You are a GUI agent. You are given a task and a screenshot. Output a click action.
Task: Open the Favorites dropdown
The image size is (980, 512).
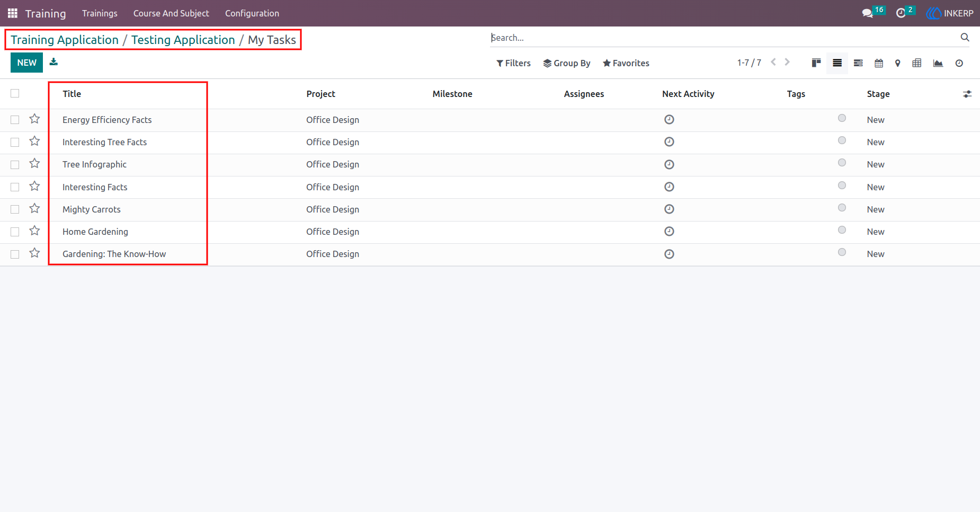click(x=626, y=63)
